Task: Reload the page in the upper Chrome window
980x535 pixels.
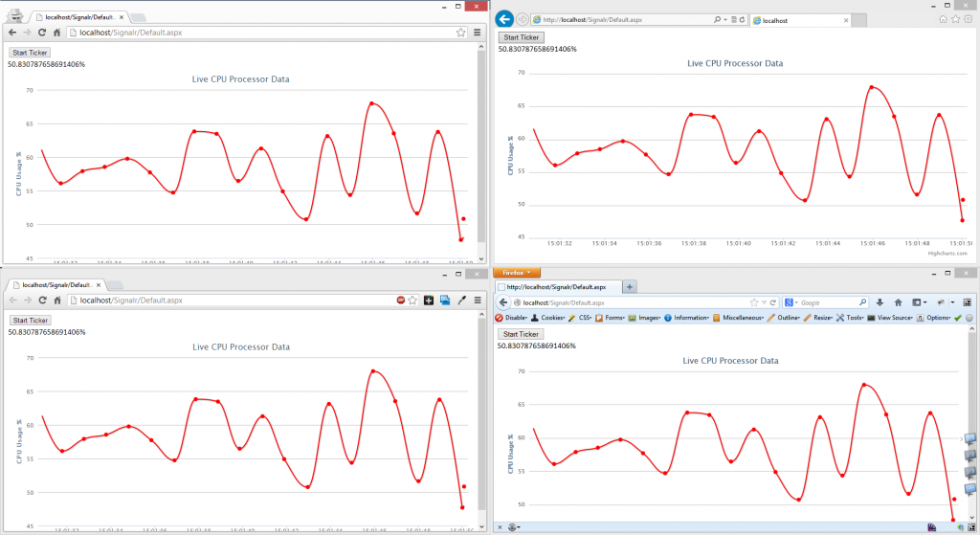Action: [x=42, y=33]
